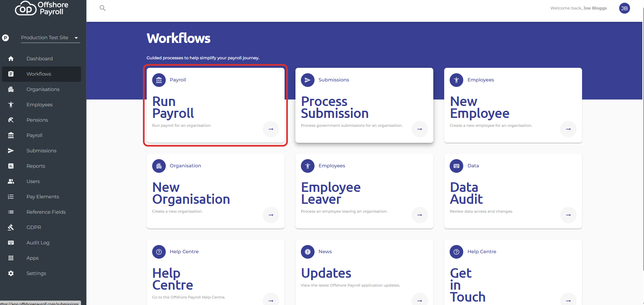
Task: Click the keyboard icon on Data Audit card
Action: [456, 166]
